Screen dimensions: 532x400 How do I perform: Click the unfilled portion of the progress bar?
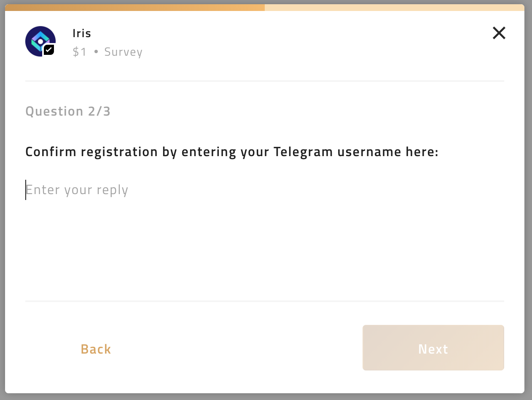coord(394,8)
